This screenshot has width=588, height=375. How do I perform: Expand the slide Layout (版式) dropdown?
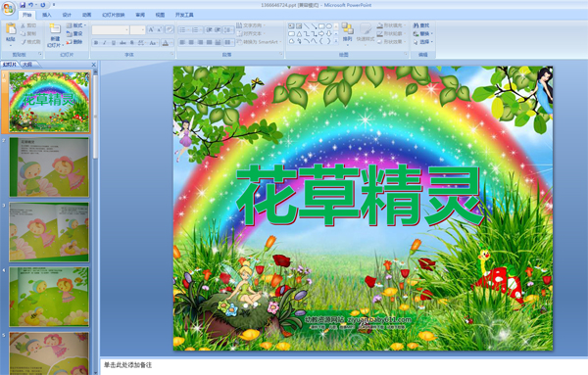click(x=76, y=25)
